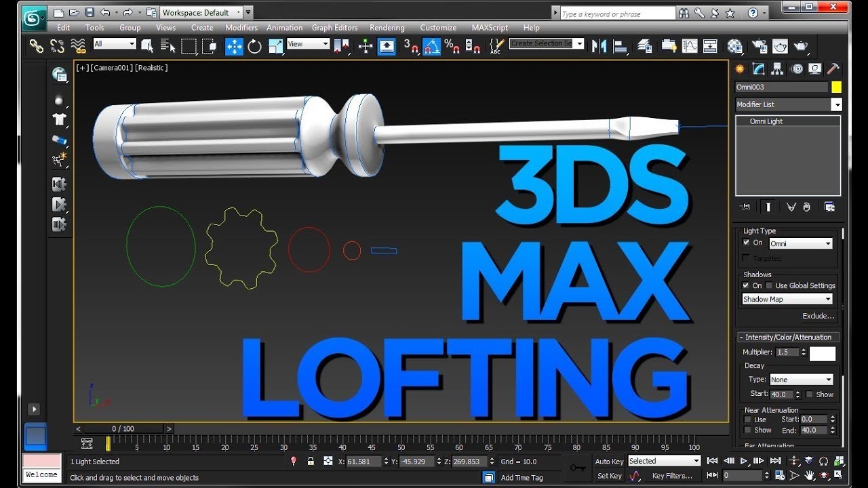Open the Decay Type None dropdown

pyautogui.click(x=801, y=380)
